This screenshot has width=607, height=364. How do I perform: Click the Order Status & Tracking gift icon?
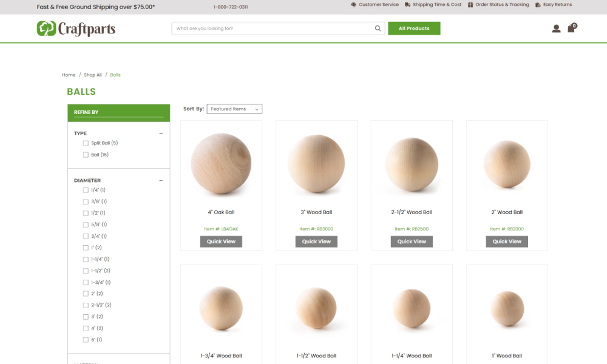click(470, 5)
